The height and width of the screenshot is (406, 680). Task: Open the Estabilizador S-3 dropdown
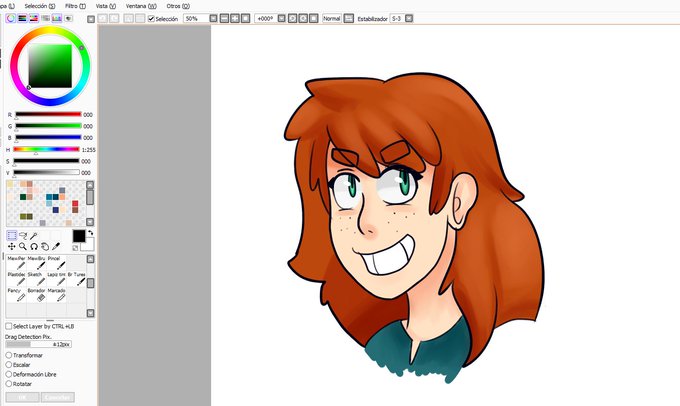pos(409,18)
